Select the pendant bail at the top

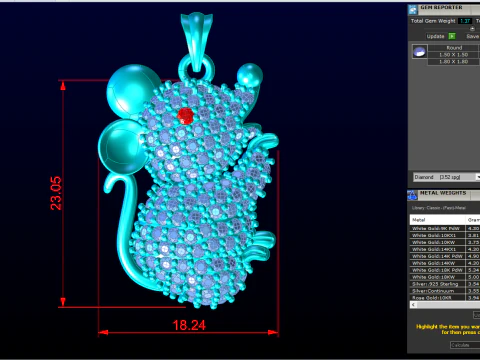[196, 42]
